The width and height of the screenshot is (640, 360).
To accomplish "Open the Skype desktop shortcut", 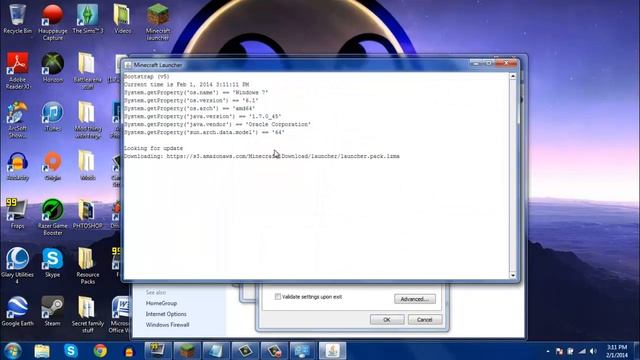I will tap(53, 263).
